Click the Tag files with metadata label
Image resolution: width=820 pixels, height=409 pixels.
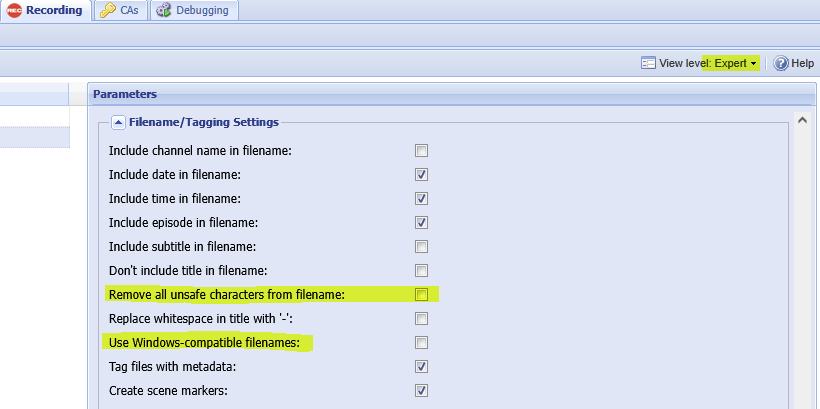tap(173, 367)
